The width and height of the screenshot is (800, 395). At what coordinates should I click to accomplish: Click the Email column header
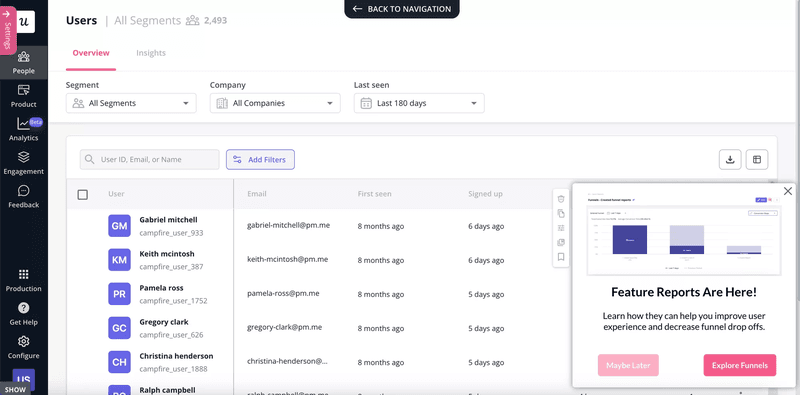(257, 194)
